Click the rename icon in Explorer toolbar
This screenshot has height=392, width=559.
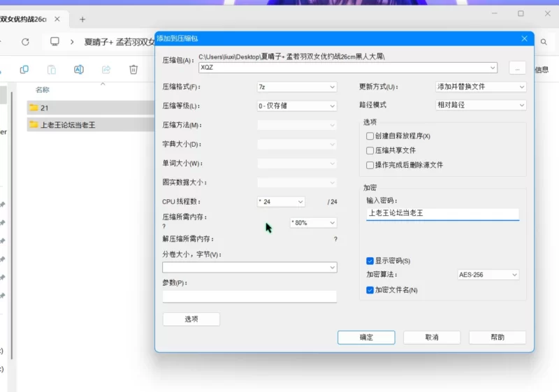click(79, 69)
